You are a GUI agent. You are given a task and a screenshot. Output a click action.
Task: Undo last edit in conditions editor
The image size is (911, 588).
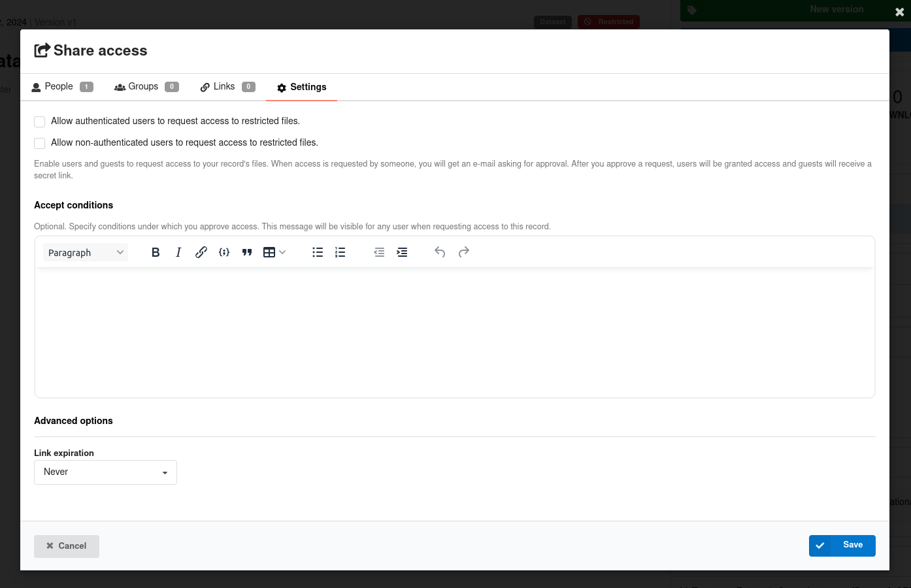pos(440,252)
